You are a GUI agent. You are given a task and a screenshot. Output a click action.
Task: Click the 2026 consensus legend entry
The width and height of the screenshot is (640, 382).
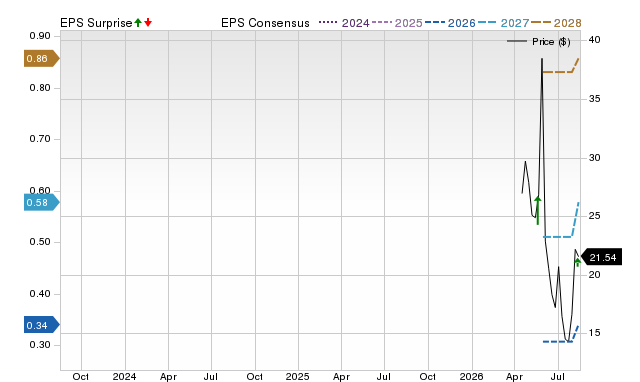450,23
